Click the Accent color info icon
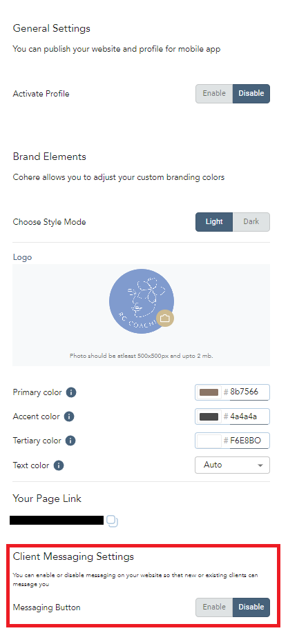Viewport: 288px width, 644px height. pyautogui.click(x=69, y=416)
